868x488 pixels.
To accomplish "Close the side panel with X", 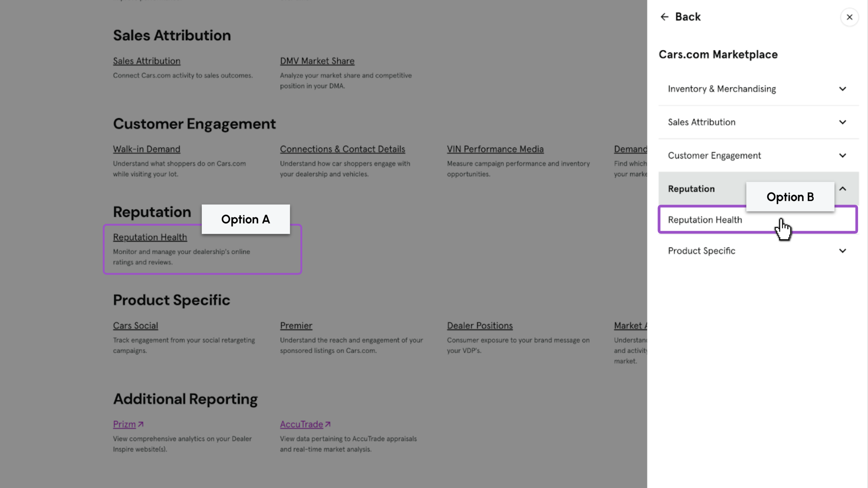I will click(x=849, y=17).
